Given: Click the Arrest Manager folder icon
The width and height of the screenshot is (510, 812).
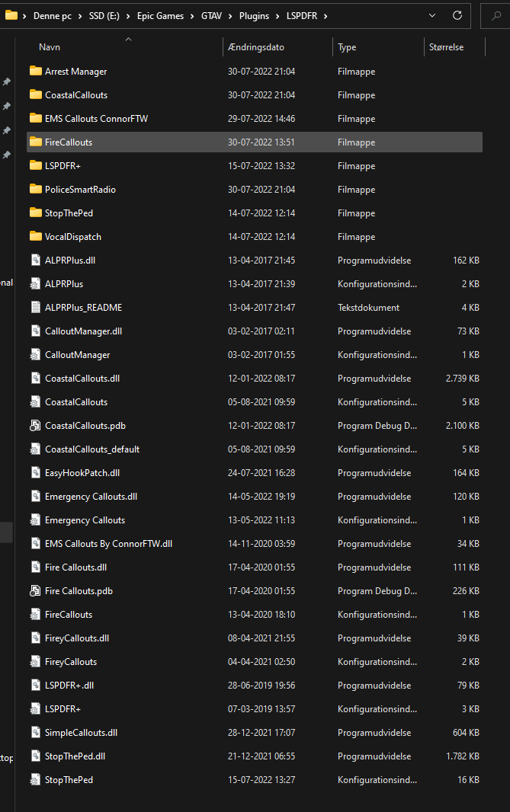Looking at the screenshot, I should [x=35, y=71].
